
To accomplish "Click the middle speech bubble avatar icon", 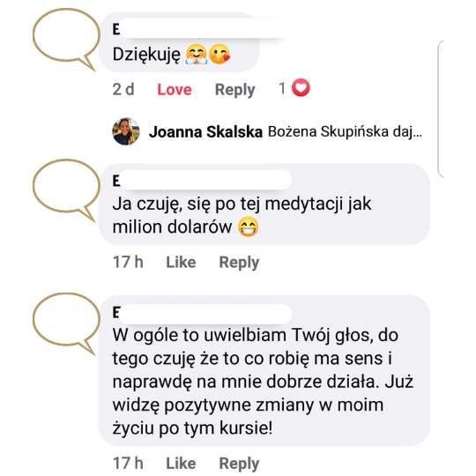I will pyautogui.click(x=66, y=190).
